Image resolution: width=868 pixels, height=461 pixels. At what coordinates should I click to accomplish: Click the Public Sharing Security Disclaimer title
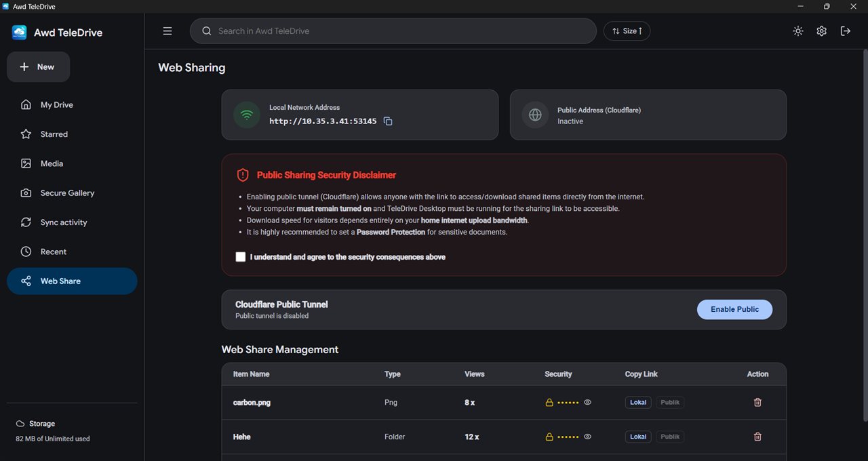[x=326, y=175]
